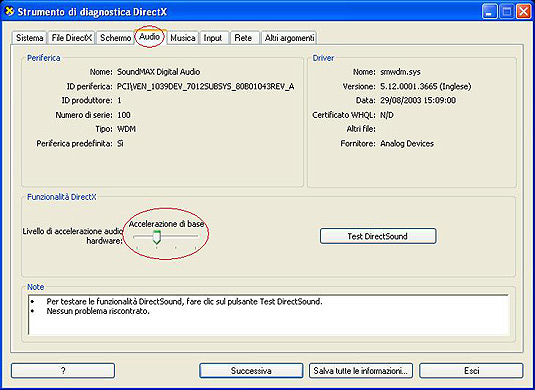Switch to the Rete tab
The width and height of the screenshot is (535, 390).
click(x=243, y=38)
